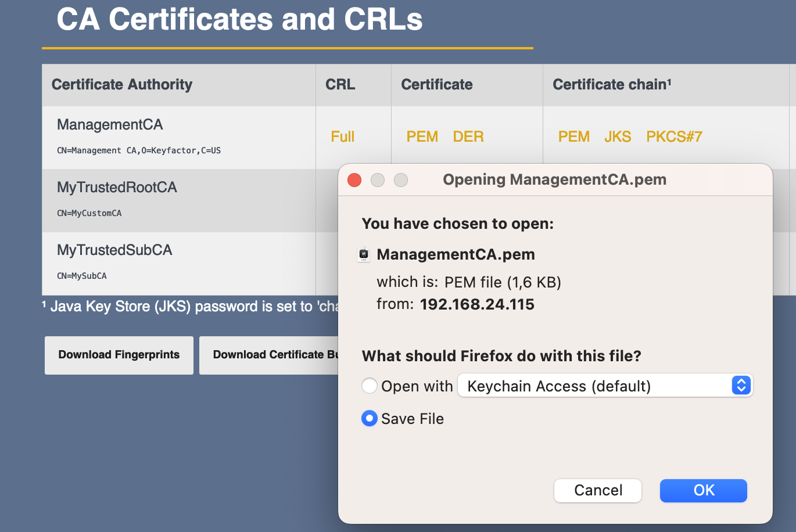Cancel the file download dialog
This screenshot has height=532, width=796.
coord(597,490)
